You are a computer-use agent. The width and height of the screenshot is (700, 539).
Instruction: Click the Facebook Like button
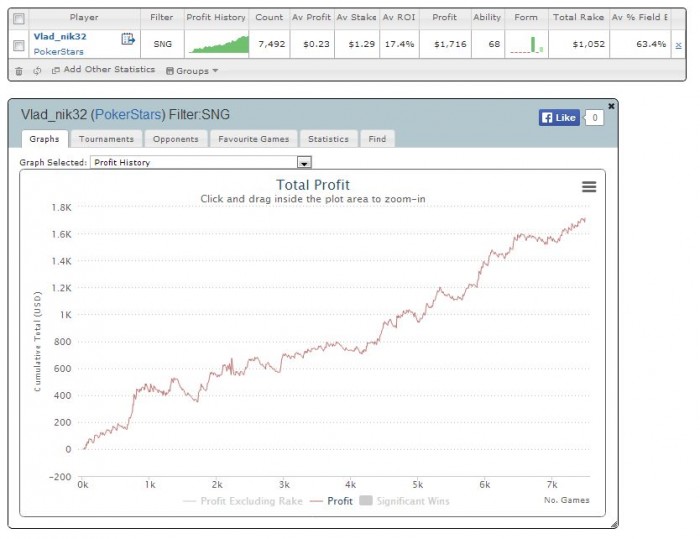pyautogui.click(x=559, y=118)
